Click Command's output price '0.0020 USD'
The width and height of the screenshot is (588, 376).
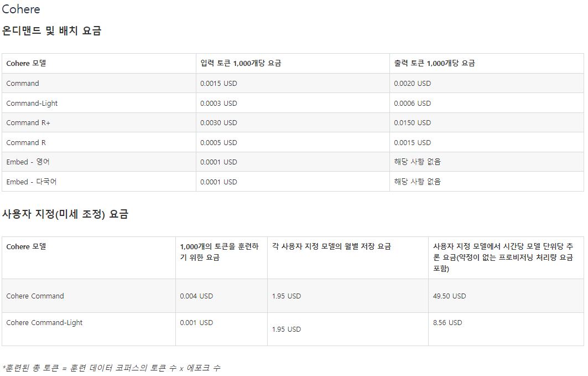(x=413, y=83)
